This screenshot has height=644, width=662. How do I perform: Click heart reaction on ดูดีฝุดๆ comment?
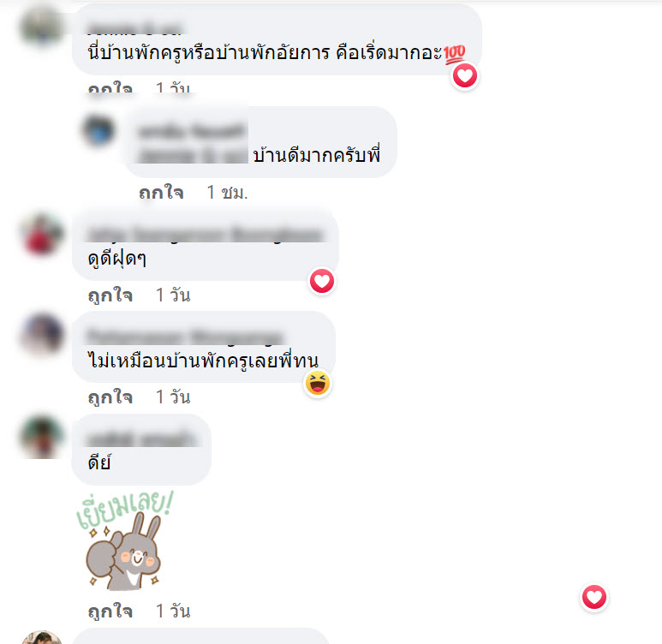(322, 281)
